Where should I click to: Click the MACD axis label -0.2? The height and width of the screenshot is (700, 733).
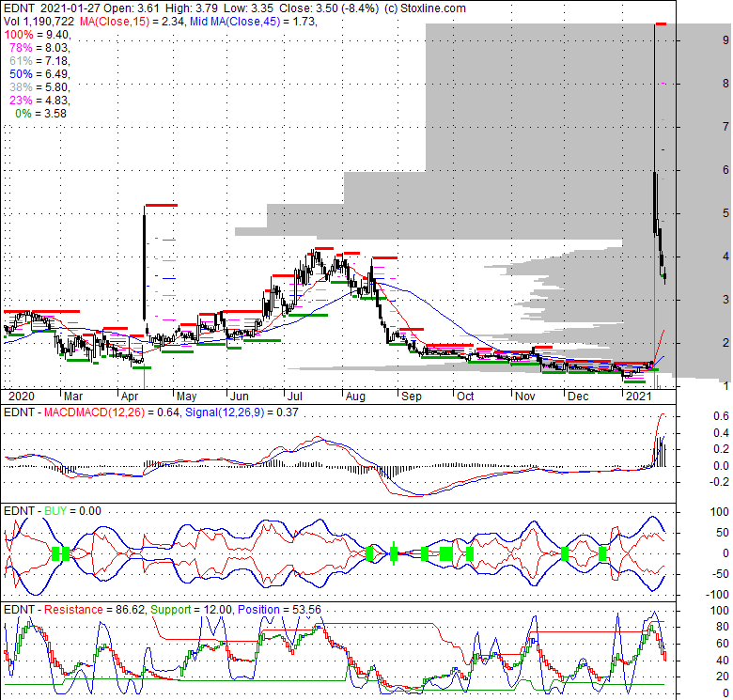coord(719,482)
